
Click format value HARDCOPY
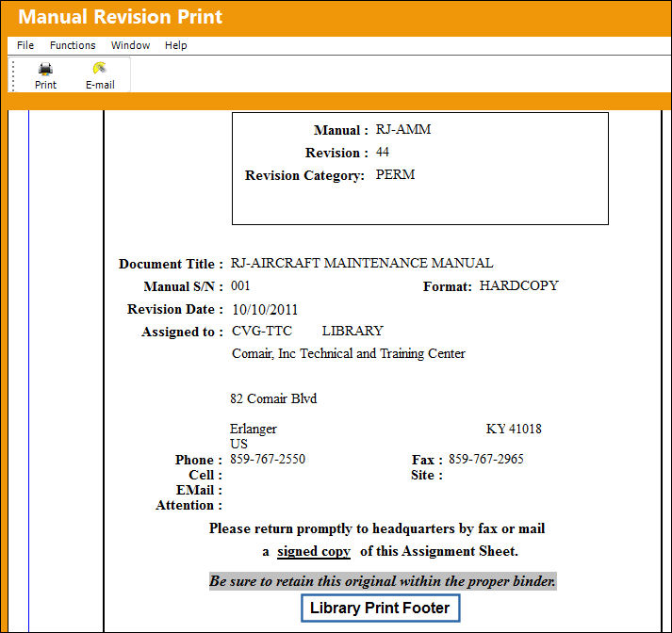[519, 285]
